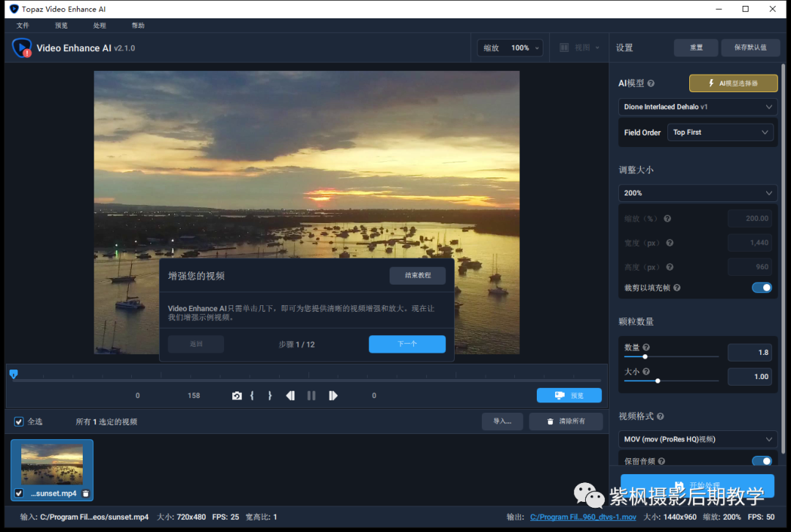Click the 返回 back button in tutorial
Viewport: 791px width, 532px height.
(196, 344)
